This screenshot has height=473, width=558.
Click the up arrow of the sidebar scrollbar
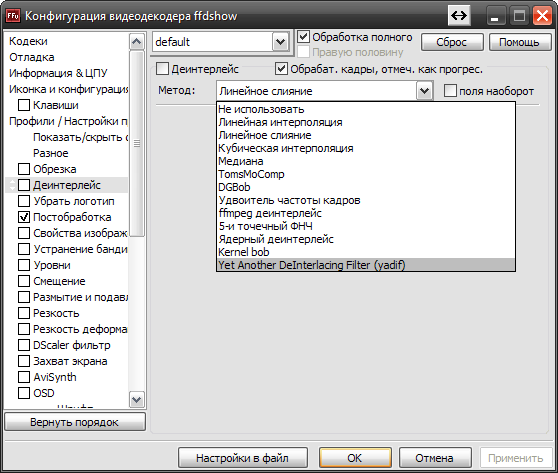point(137,42)
